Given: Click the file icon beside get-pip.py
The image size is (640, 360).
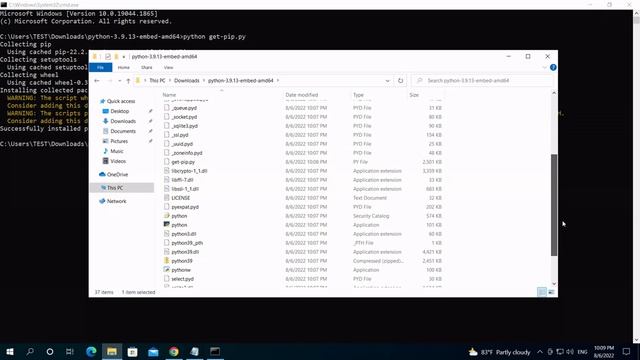Looking at the screenshot, I should point(167,162).
